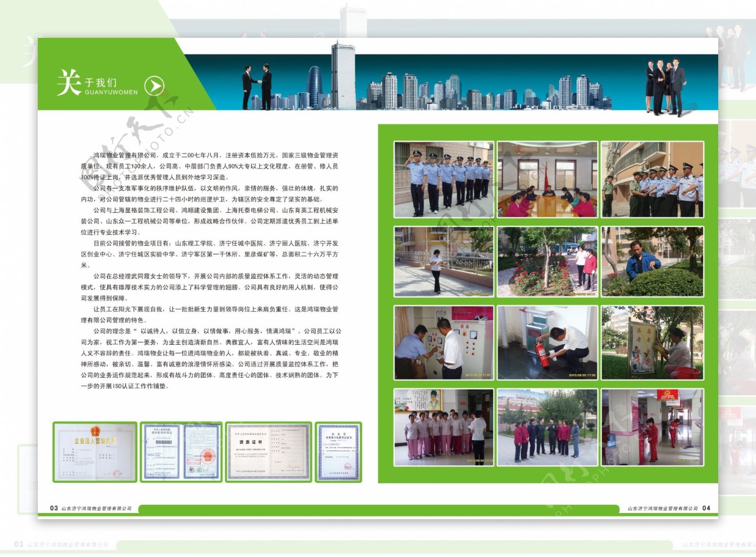Click paragraph starting 目前公司接管的物业项目有

pos(209,254)
